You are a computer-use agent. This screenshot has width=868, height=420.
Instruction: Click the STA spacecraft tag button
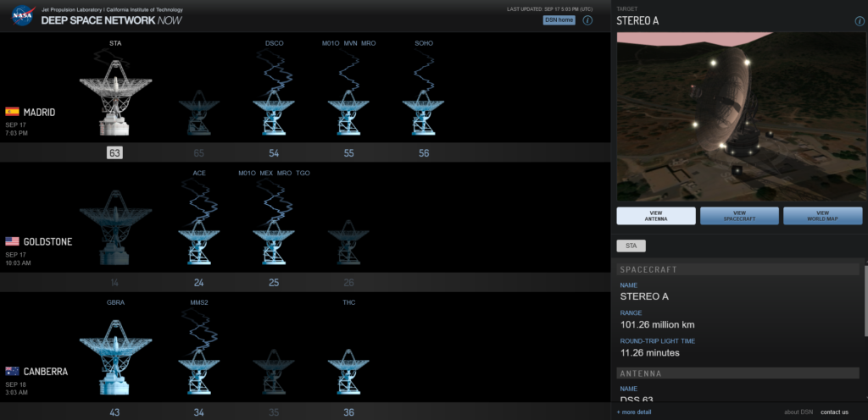point(631,246)
